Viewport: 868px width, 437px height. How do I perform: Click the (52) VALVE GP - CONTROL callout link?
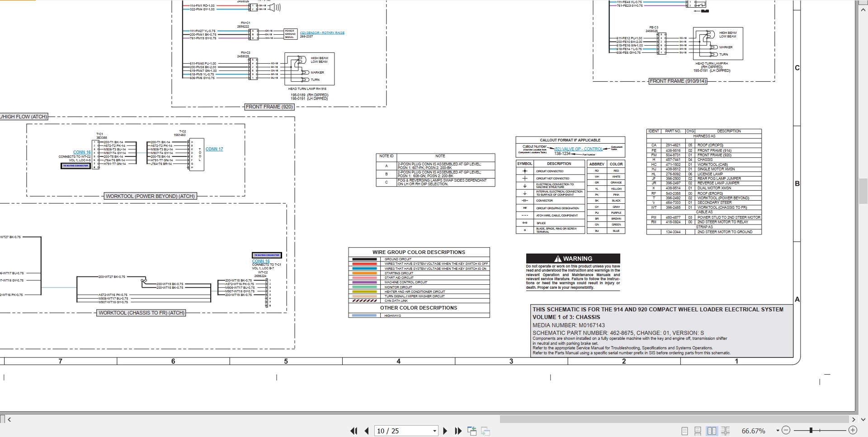pyautogui.click(x=578, y=149)
